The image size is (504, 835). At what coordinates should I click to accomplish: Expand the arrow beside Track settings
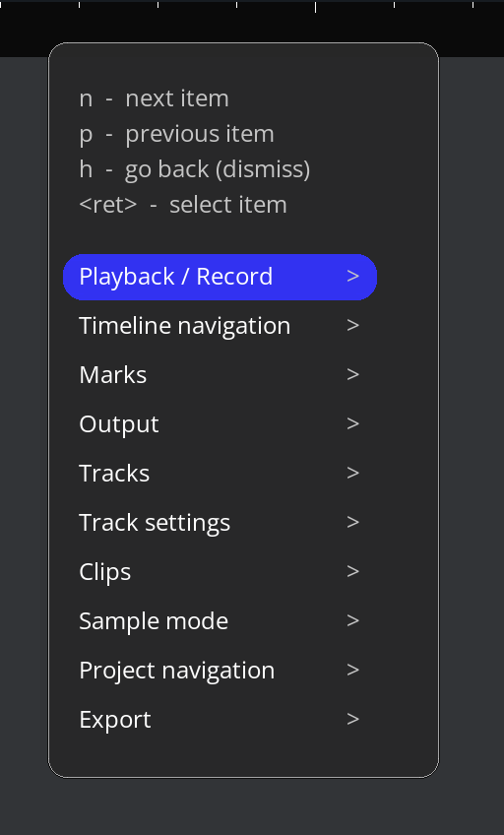pyautogui.click(x=352, y=522)
